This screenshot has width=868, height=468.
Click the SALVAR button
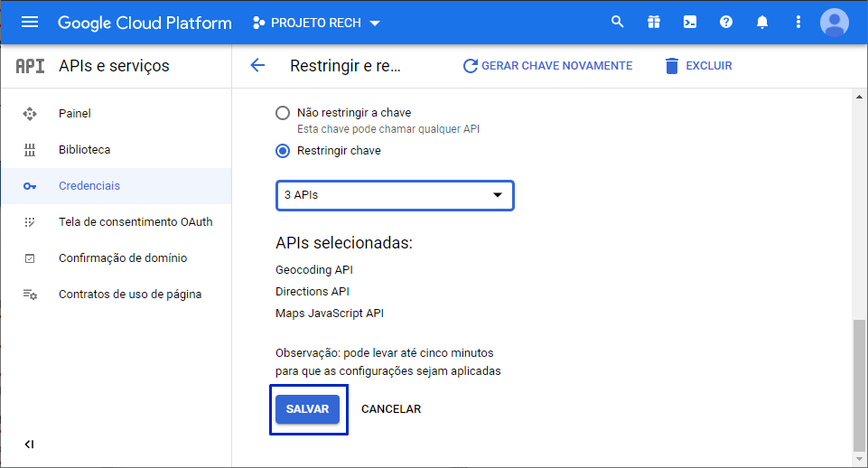(x=307, y=409)
